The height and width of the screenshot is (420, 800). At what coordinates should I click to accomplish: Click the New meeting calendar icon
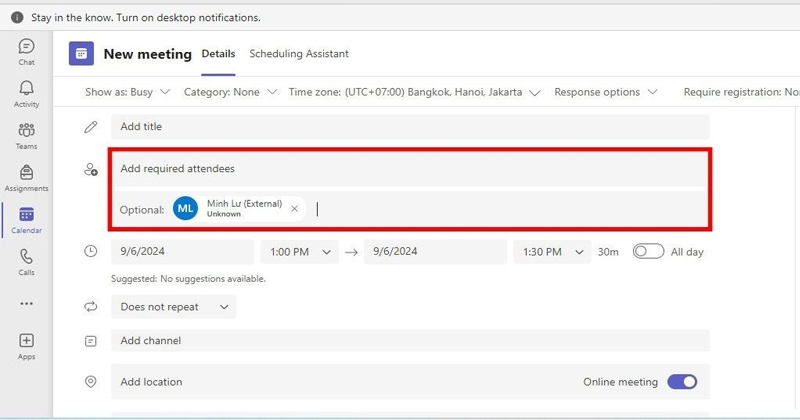tap(81, 54)
